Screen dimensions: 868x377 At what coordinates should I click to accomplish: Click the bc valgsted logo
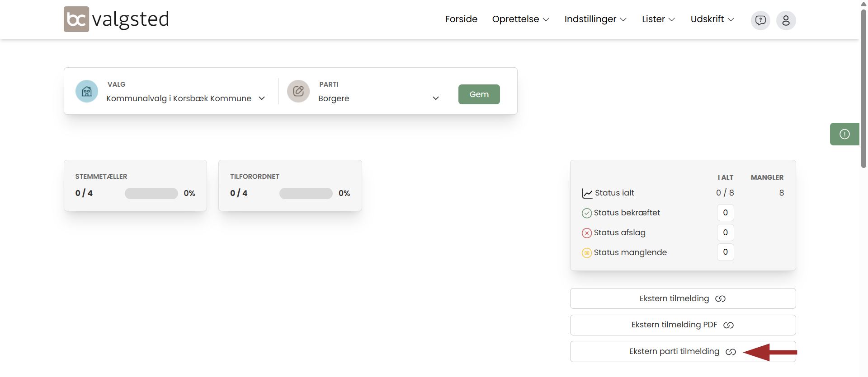coord(116,19)
